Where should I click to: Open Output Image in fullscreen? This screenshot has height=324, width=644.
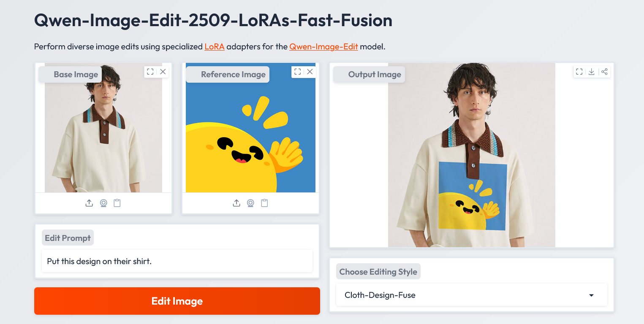579,72
